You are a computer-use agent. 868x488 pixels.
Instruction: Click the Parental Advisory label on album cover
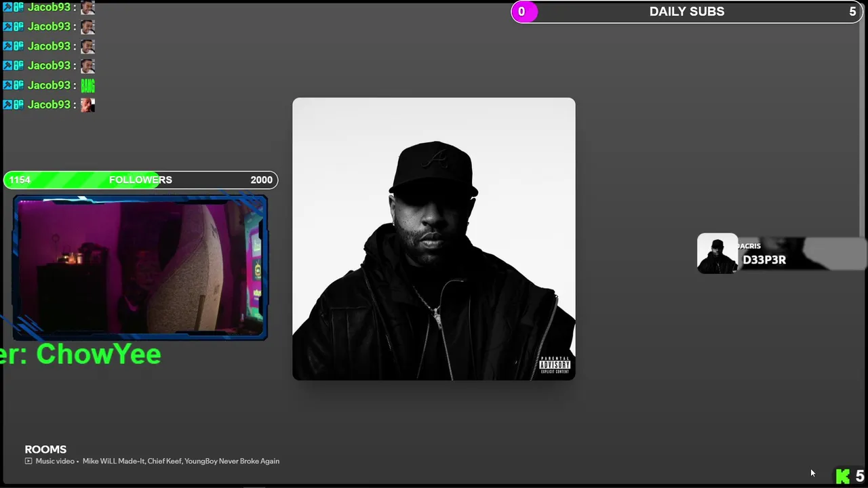555,365
